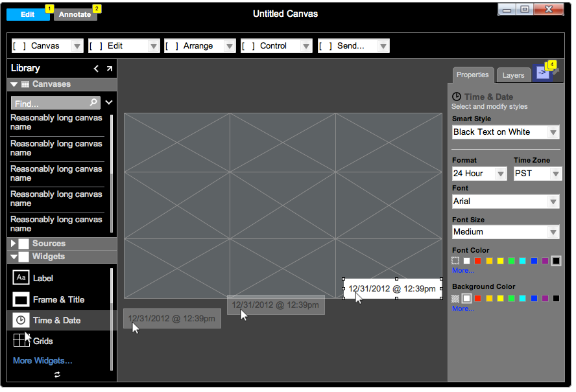Switch to Edit mode tab
The width and height of the screenshot is (576, 392).
click(x=28, y=14)
